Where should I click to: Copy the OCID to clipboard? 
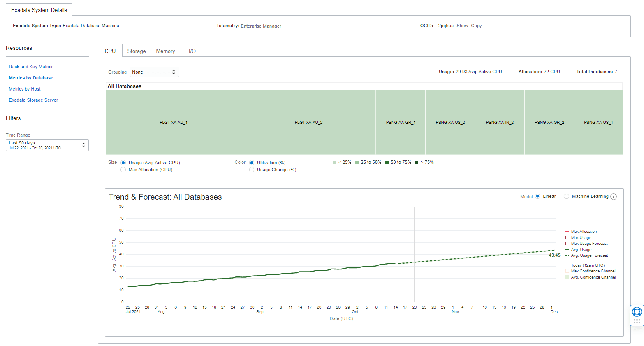pos(476,26)
